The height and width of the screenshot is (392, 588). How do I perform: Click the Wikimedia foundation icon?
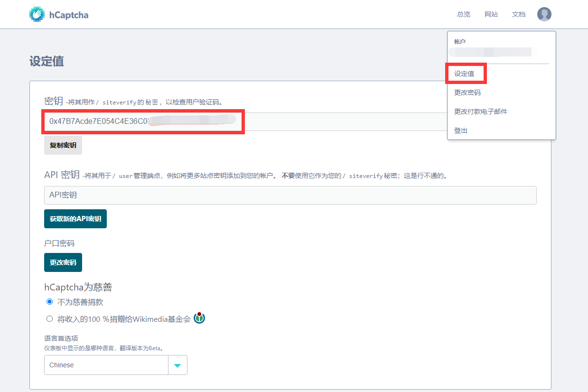point(199,318)
